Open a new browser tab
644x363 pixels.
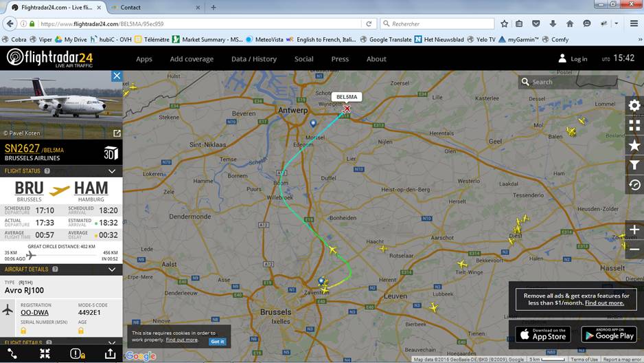(213, 8)
